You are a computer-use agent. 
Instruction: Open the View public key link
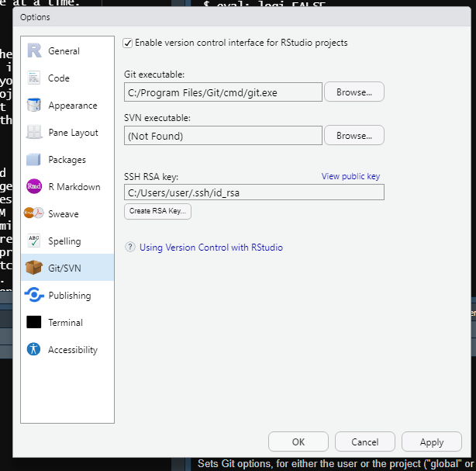coord(350,176)
